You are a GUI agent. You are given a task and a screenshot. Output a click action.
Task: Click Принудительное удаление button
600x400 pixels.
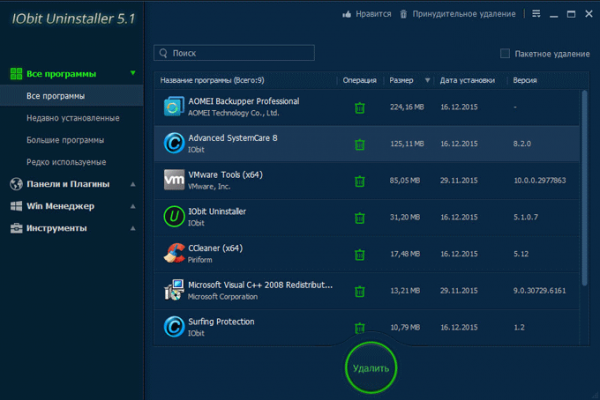pyautogui.click(x=464, y=14)
